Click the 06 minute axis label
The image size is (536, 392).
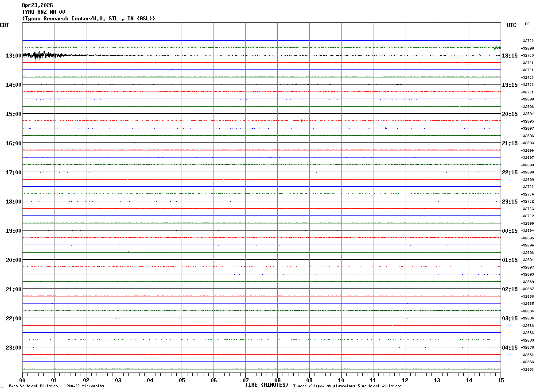pos(214,380)
